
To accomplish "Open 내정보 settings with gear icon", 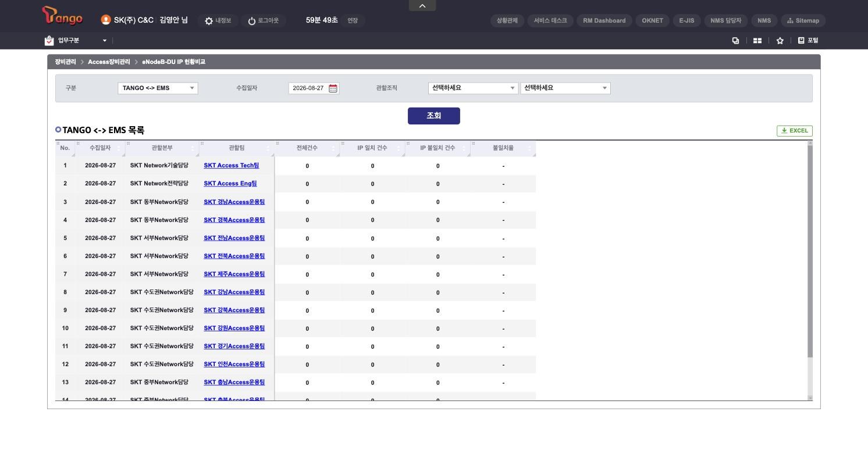I will click(x=218, y=20).
